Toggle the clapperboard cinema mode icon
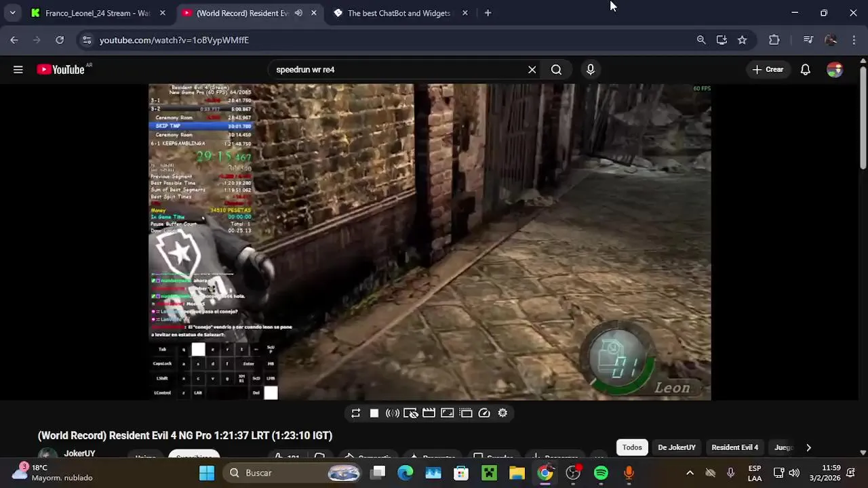 [429, 413]
